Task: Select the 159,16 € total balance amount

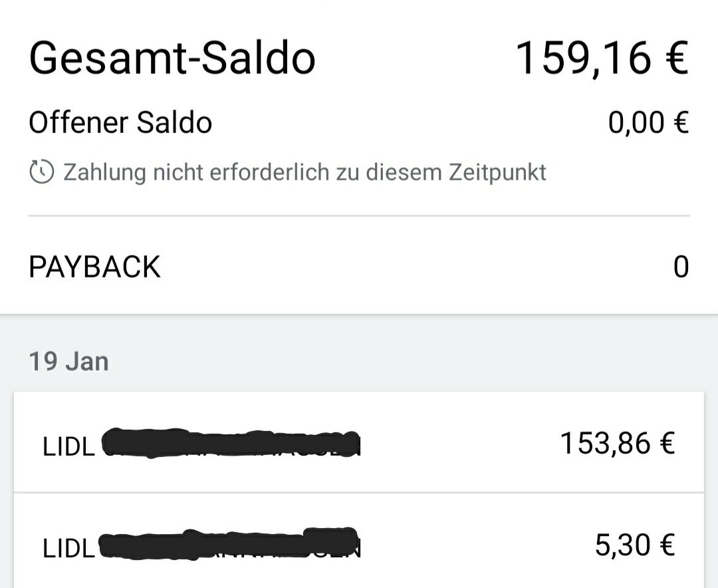Action: tap(602, 58)
